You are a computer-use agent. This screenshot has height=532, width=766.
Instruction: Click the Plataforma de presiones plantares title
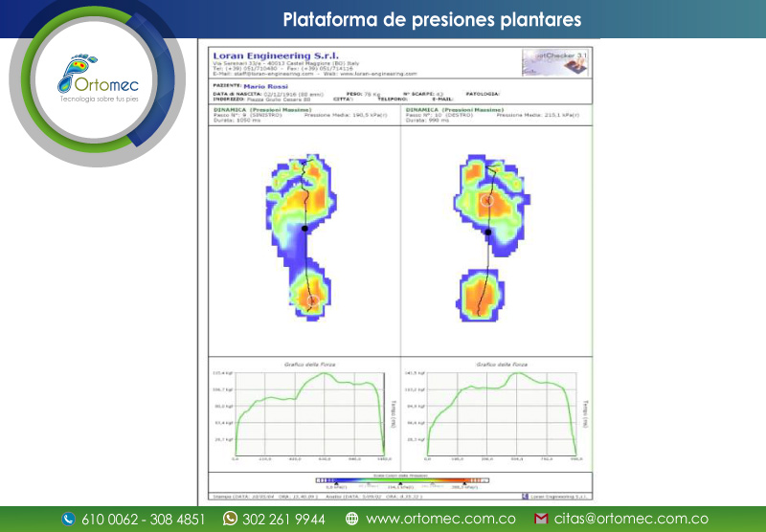(432, 20)
